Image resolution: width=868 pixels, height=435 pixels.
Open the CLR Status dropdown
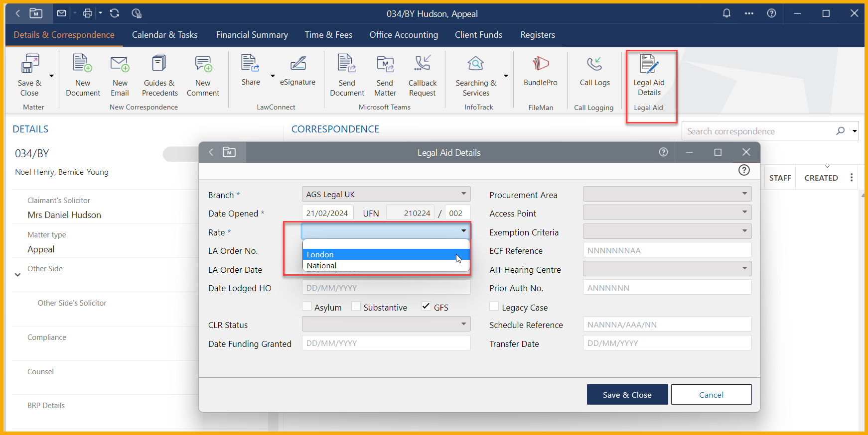[x=386, y=324]
